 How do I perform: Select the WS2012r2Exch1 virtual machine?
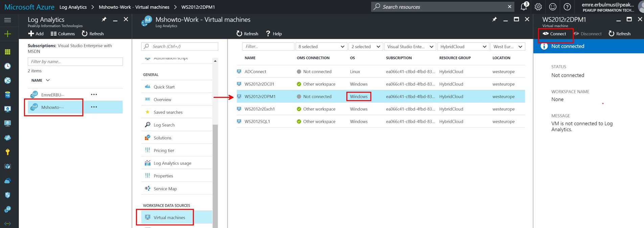point(381,109)
